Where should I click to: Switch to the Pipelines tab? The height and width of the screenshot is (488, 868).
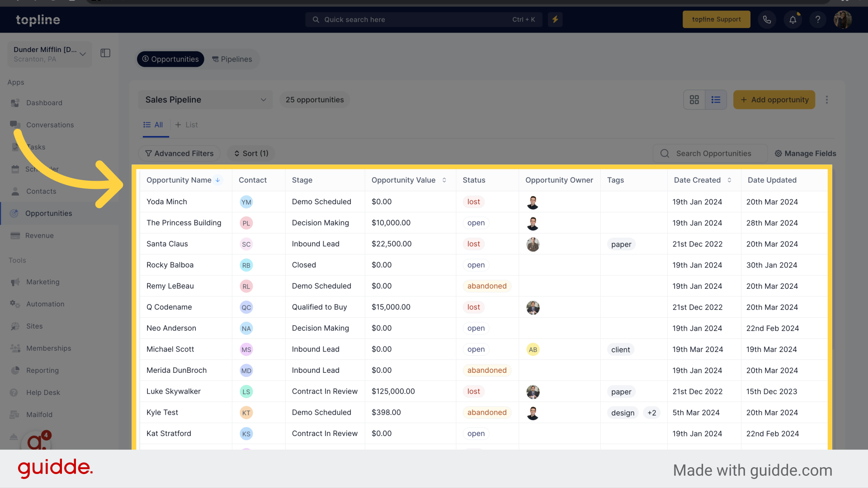tap(232, 59)
